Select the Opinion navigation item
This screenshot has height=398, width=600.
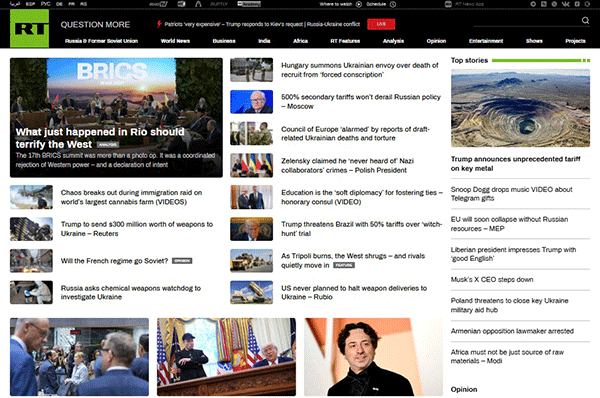pyautogui.click(x=436, y=41)
